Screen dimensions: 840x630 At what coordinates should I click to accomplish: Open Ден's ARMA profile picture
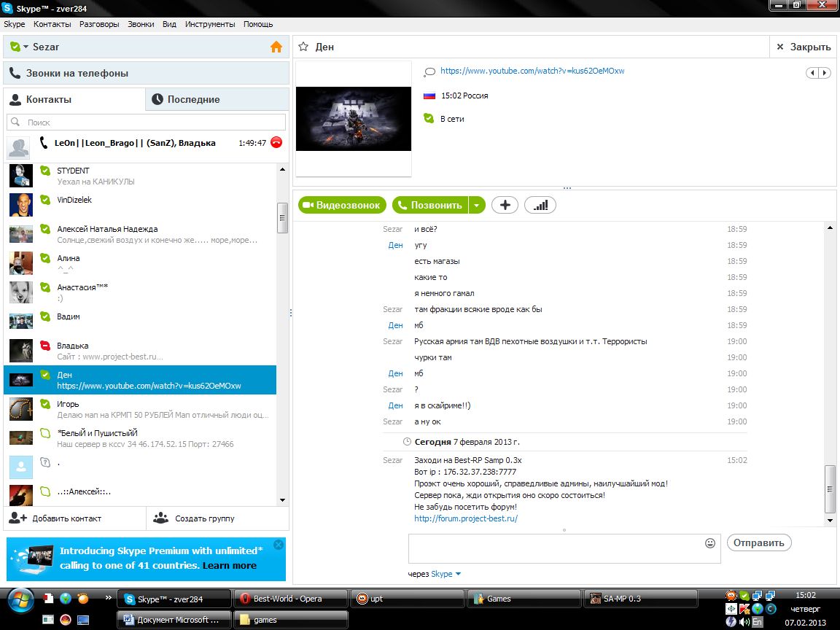pos(354,118)
